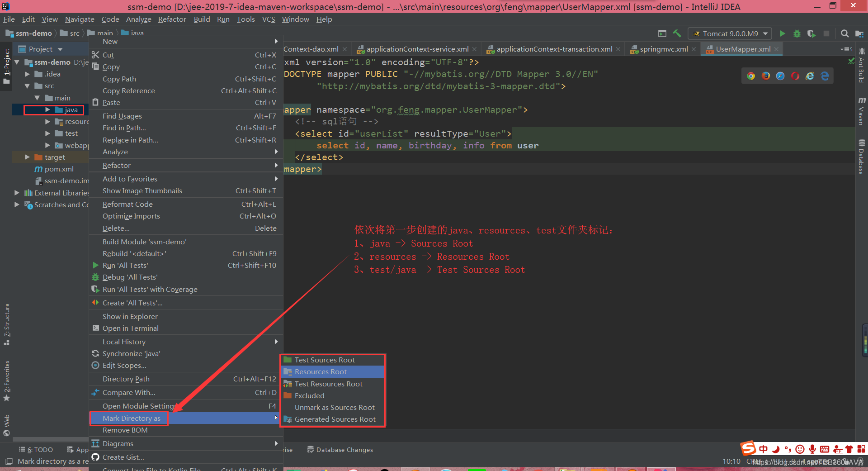Open in Internet Explorer browser icon
Viewport: 868px width, 471px height.
coord(810,76)
